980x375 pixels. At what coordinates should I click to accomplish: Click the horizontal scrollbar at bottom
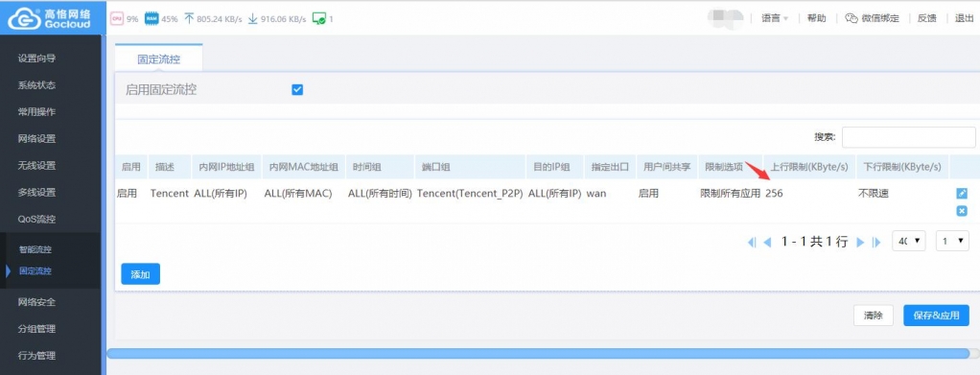(x=538, y=354)
